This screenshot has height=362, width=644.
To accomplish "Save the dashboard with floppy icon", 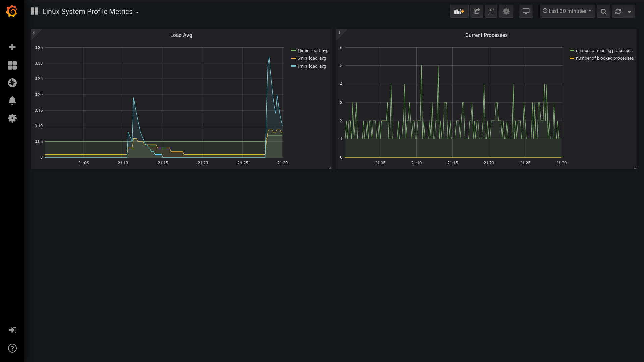I will click(x=491, y=11).
